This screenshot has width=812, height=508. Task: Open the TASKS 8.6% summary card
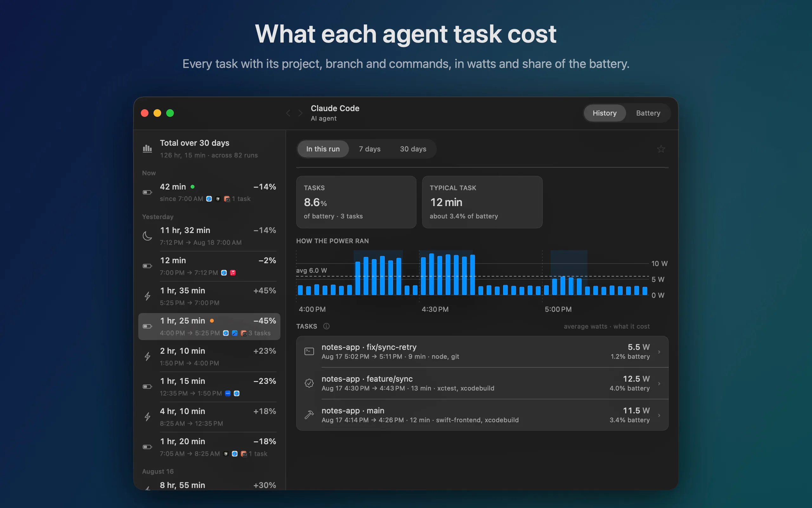pyautogui.click(x=356, y=202)
